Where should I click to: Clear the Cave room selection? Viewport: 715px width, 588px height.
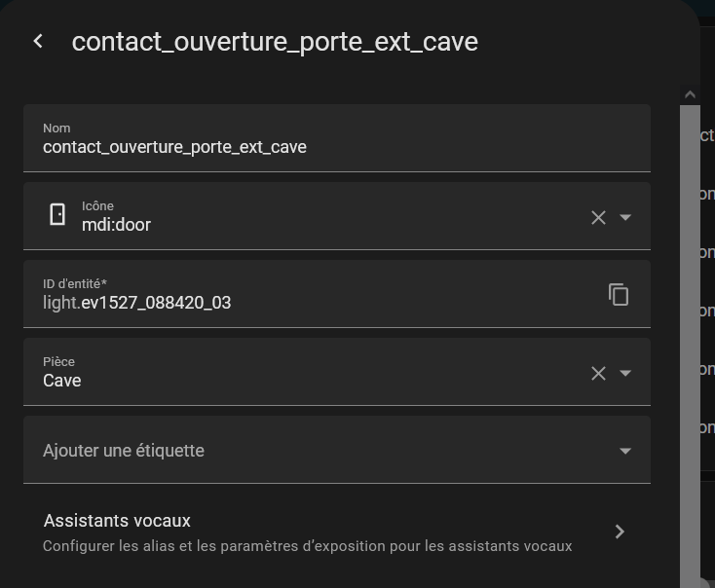tap(598, 373)
